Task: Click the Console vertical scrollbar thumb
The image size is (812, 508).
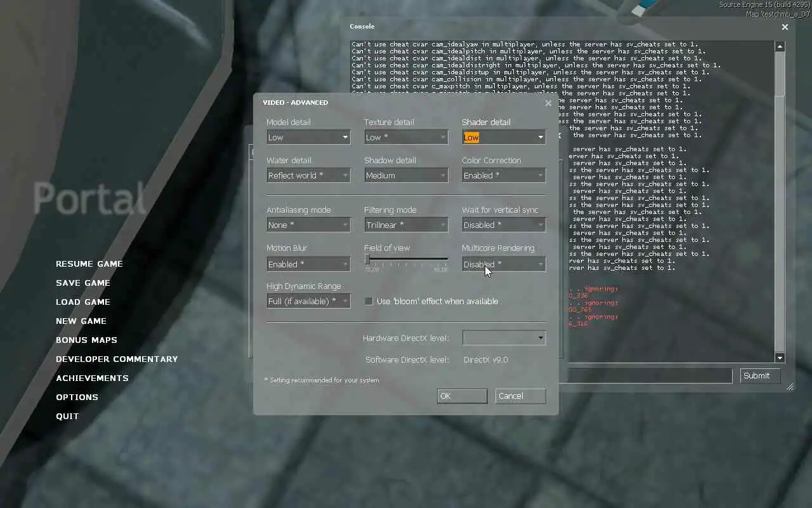Action: coord(780,73)
